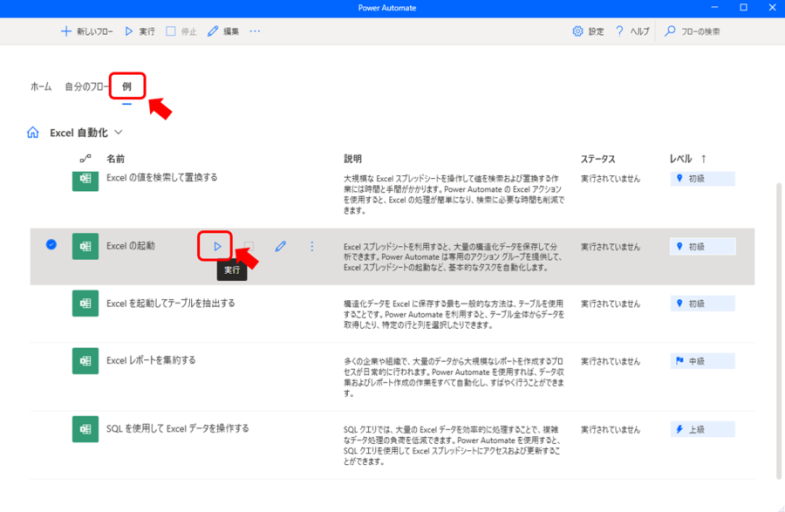Click status 実行されていません of SQL を使用して row
Image resolution: width=785 pixels, height=512 pixels.
pyautogui.click(x=610, y=429)
